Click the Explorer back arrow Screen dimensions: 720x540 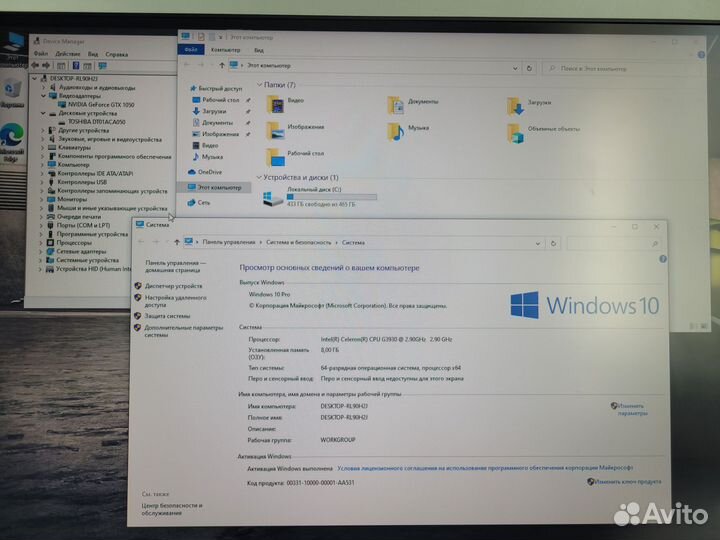click(x=187, y=65)
